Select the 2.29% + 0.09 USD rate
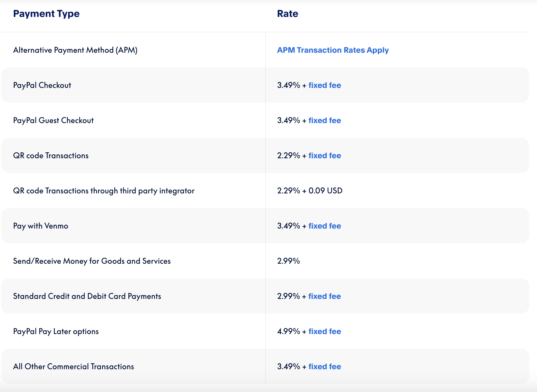This screenshot has height=392, width=537. point(310,191)
